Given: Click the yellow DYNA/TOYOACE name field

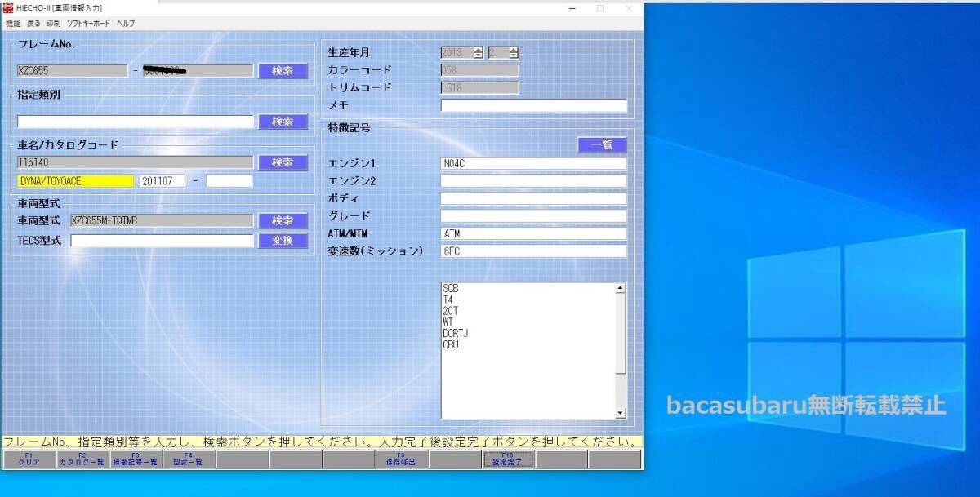Looking at the screenshot, I should point(75,181).
